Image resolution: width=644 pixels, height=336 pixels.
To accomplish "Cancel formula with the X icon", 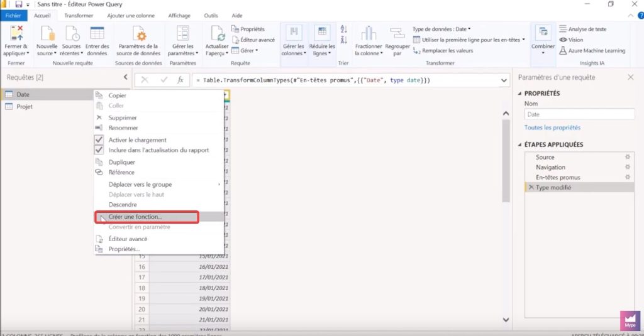I will coord(145,80).
